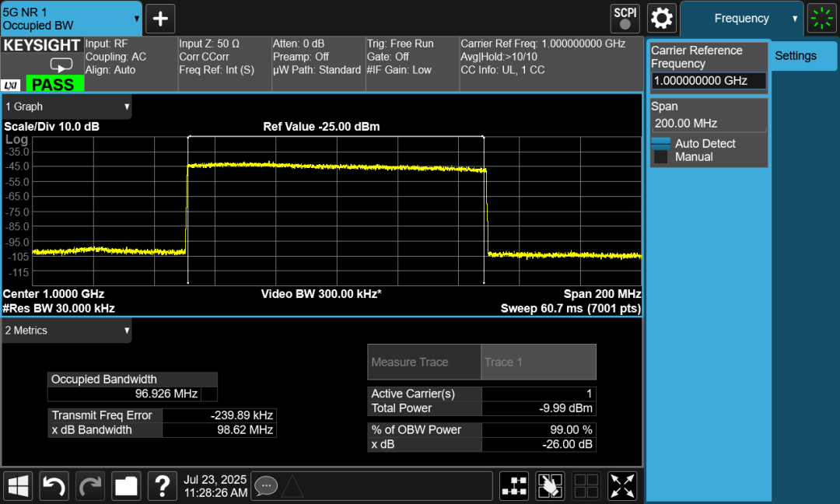Click the Trace 1 measure trace field
Screen dimensions: 840x504
click(538, 362)
